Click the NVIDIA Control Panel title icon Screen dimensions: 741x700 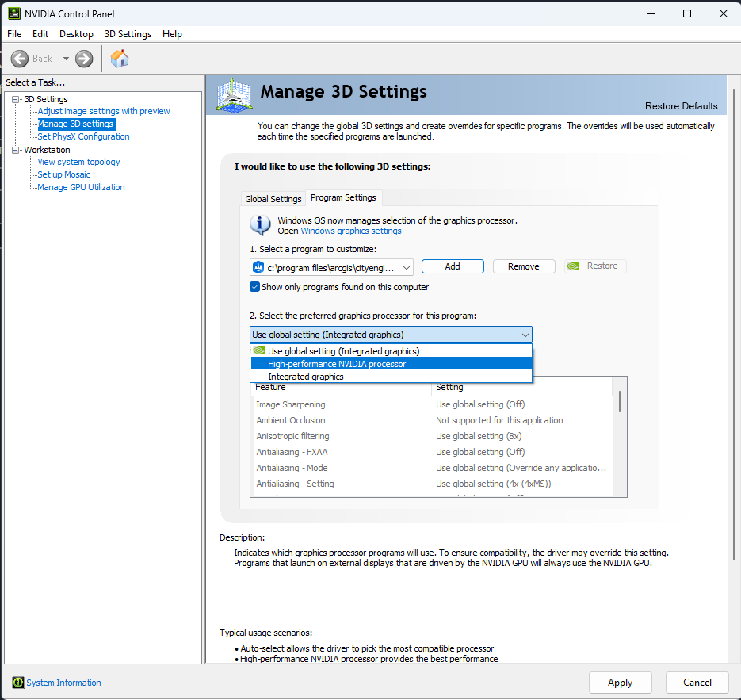14,13
